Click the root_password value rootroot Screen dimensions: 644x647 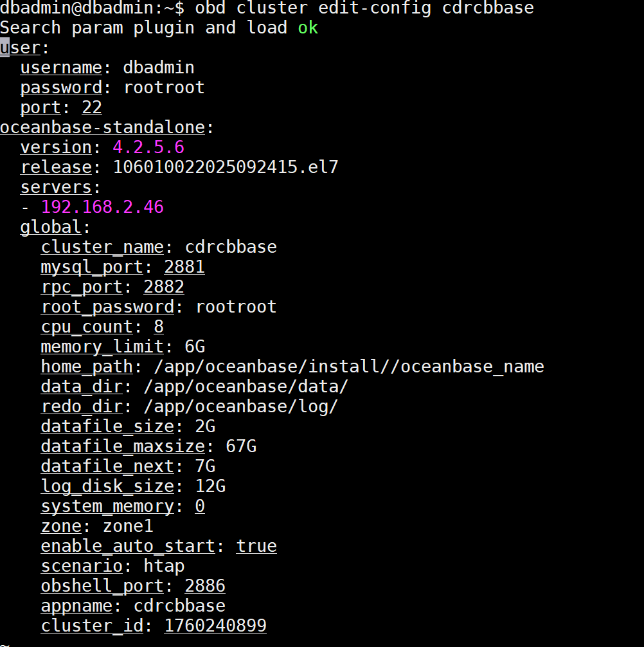coord(236,307)
